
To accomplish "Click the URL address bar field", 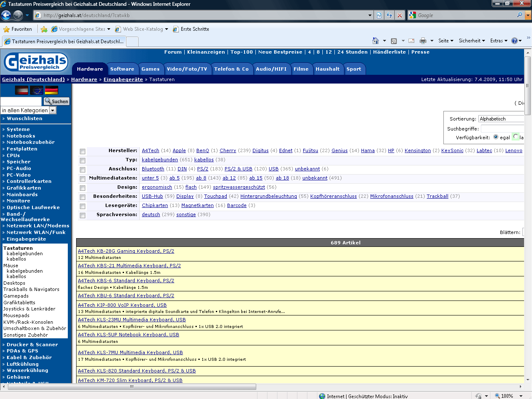I will (x=204, y=15).
